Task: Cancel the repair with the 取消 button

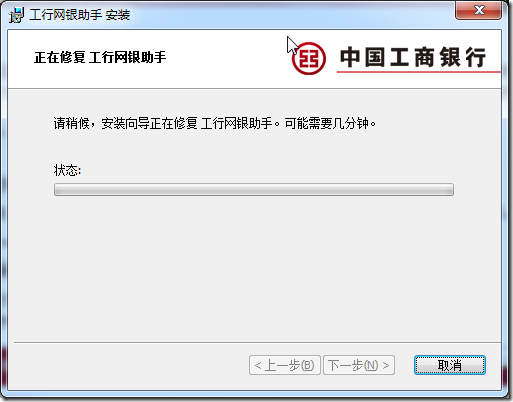Action: [x=450, y=365]
